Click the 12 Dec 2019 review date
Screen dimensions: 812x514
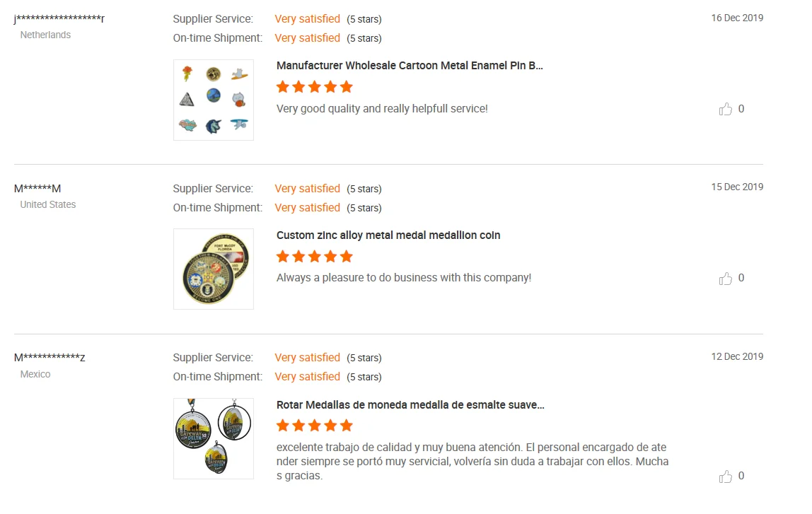click(737, 356)
